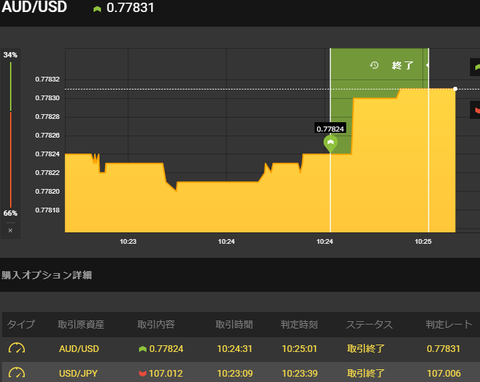Click settlement rate 107.006
This screenshot has height=382, width=480.
pos(444,373)
